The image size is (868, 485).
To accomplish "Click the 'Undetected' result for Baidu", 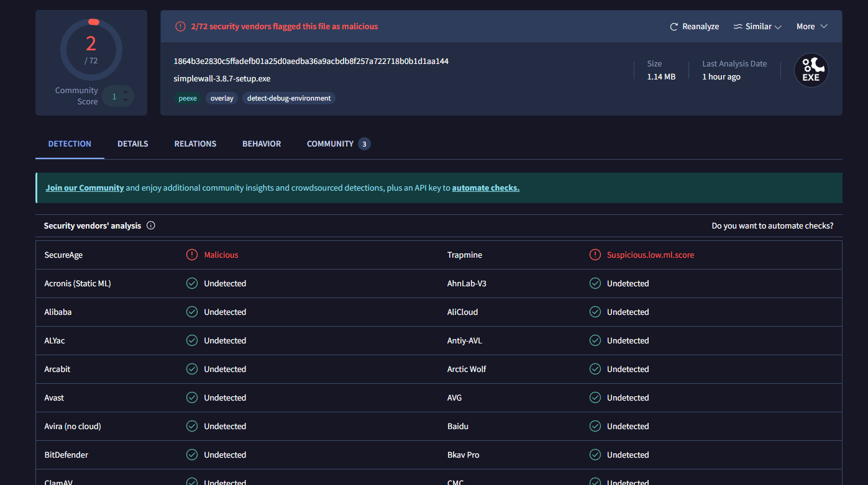I will tap(628, 426).
